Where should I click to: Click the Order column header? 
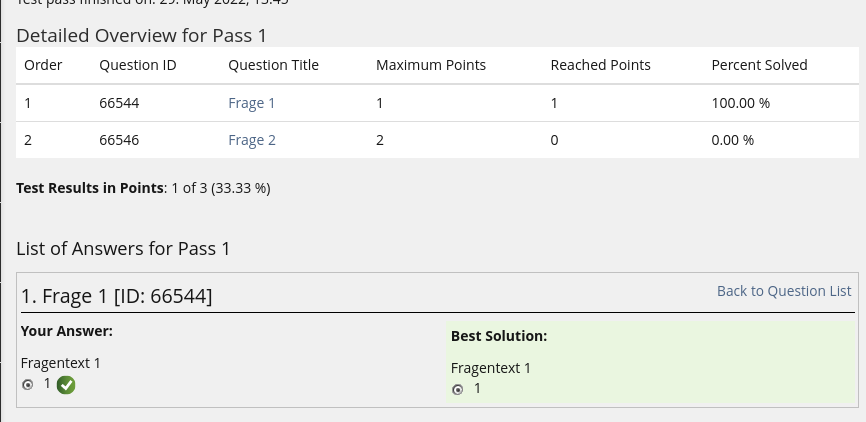(x=43, y=65)
